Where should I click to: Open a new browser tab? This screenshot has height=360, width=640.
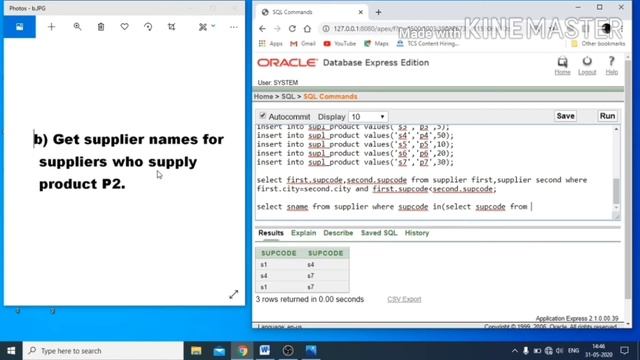click(x=378, y=12)
